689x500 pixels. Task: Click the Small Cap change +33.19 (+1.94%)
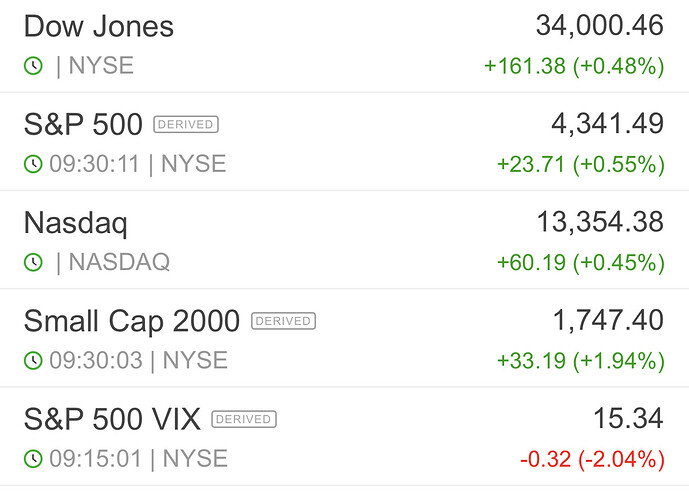coord(580,360)
